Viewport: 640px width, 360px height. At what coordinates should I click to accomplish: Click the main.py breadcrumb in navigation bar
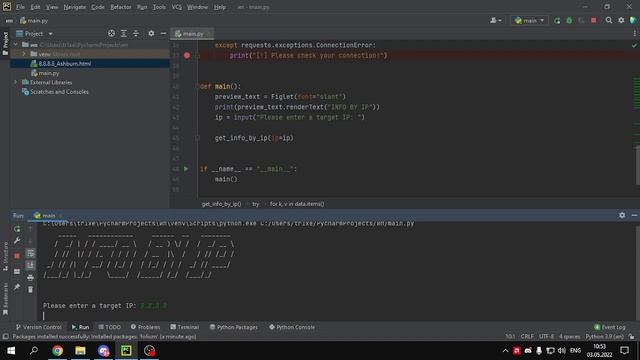[x=34, y=20]
